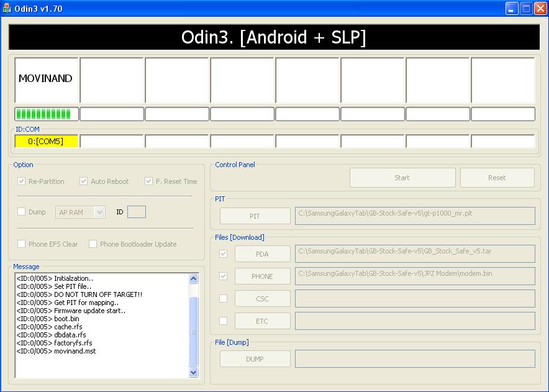Enable Phone EFS Clear option
This screenshot has width=549, height=392.
[x=21, y=244]
